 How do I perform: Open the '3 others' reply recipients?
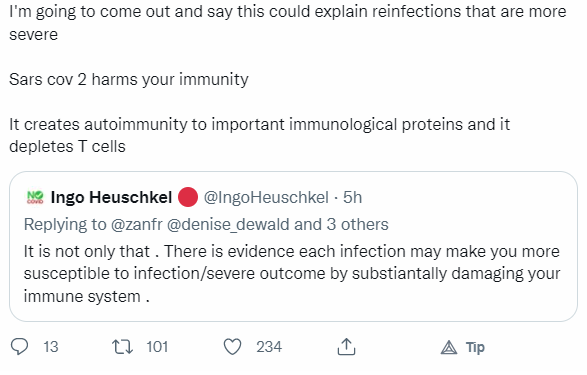(x=358, y=224)
